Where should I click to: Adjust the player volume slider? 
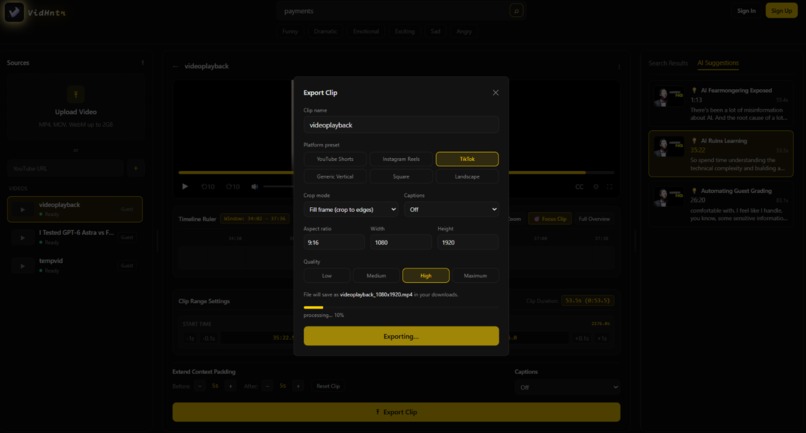coord(278,186)
